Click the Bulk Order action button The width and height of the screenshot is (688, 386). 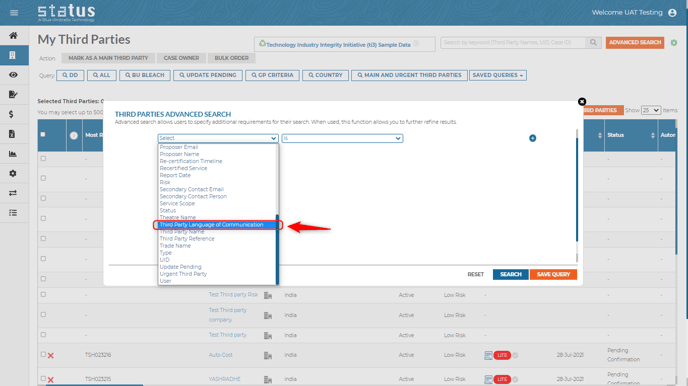(232, 58)
